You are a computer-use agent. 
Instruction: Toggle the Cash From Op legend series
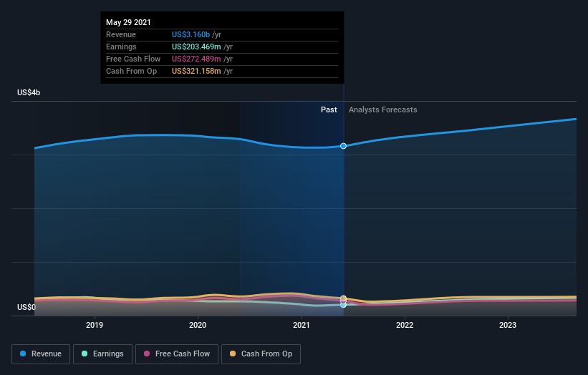click(x=261, y=354)
